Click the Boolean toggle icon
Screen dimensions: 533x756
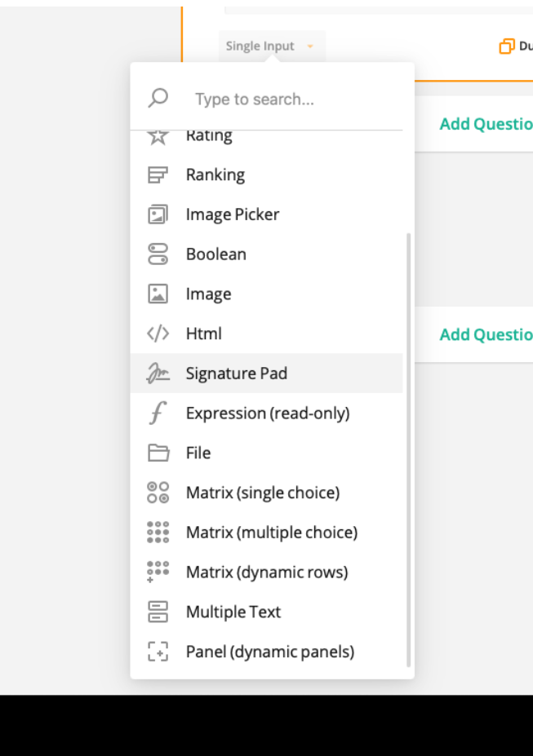click(158, 254)
